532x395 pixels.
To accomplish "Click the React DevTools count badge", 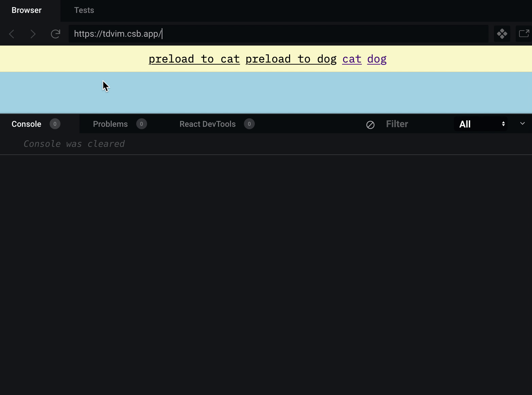I will [249, 124].
